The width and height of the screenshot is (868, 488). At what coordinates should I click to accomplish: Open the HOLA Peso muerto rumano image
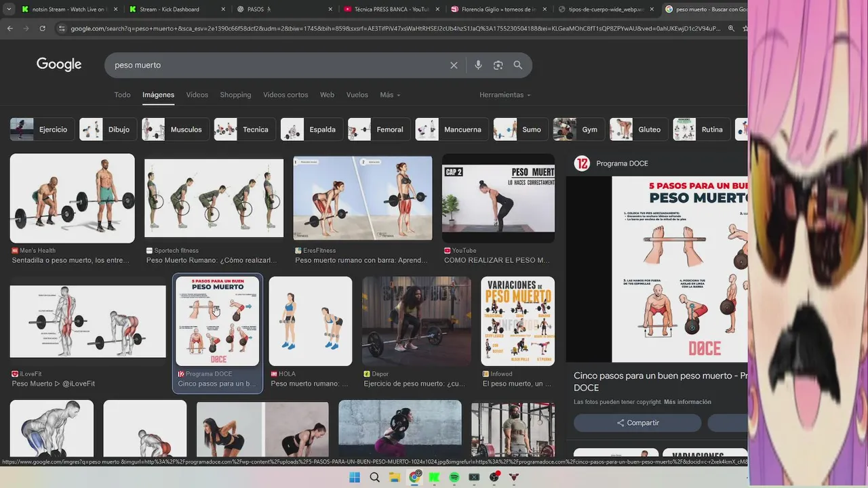[311, 321]
